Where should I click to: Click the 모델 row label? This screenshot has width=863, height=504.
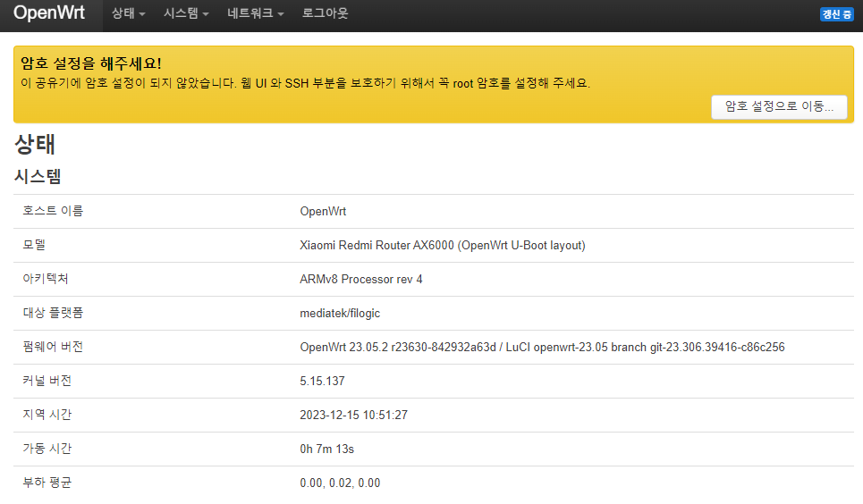34,245
